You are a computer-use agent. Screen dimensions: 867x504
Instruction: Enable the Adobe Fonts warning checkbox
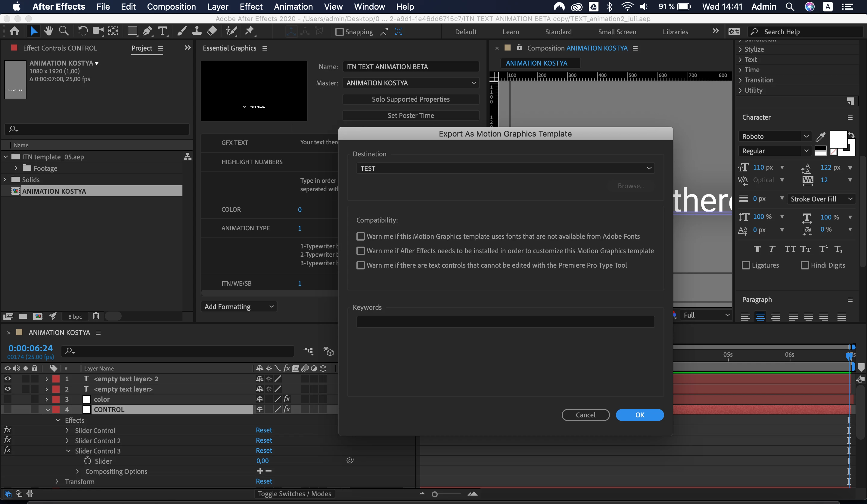coord(360,236)
